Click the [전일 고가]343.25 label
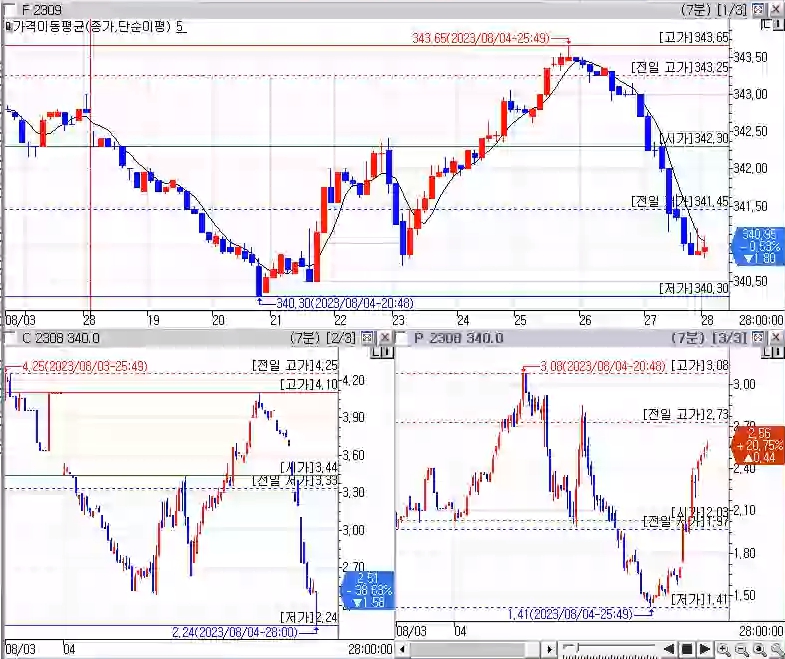 click(x=680, y=67)
